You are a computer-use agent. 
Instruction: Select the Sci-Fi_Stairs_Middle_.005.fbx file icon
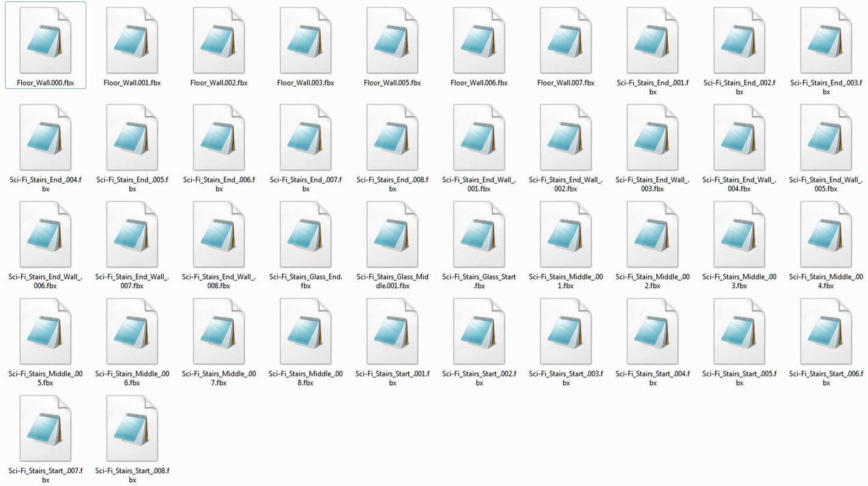45,331
